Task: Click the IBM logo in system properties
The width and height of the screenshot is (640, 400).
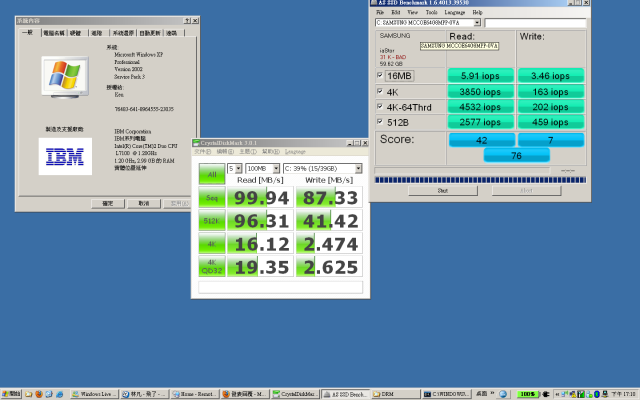Action: tap(65, 156)
